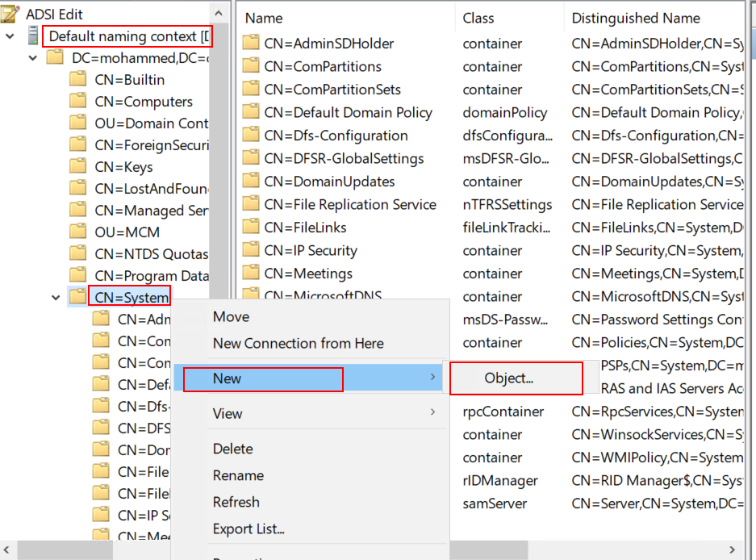The image size is (756, 560).
Task: Click the Default naming context server icon
Action: click(x=34, y=36)
